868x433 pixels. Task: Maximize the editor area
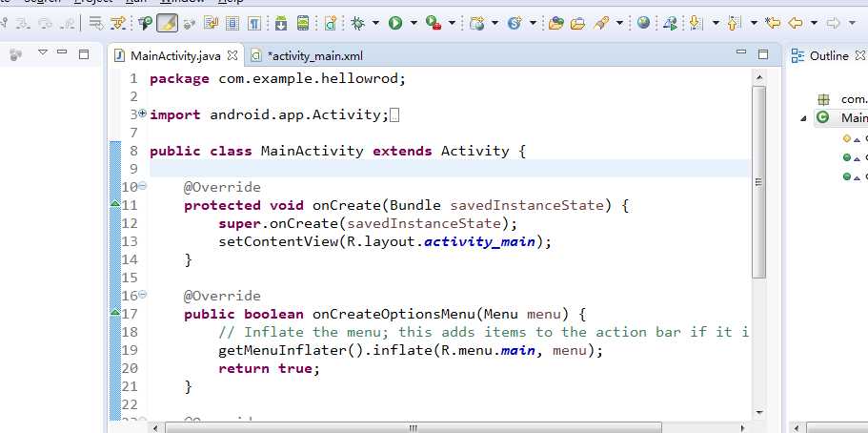(x=763, y=53)
